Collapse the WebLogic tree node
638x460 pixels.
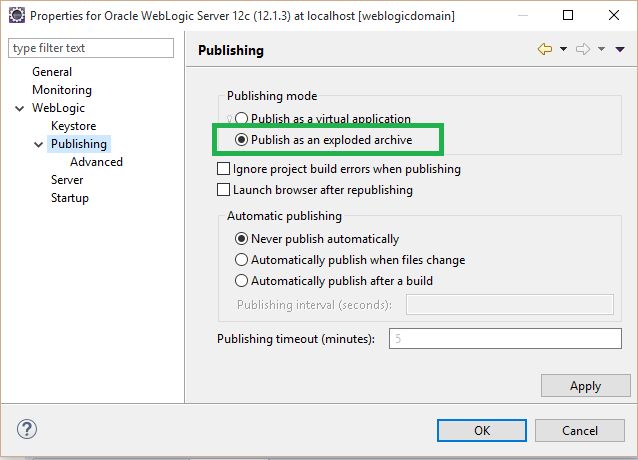pos(19,108)
